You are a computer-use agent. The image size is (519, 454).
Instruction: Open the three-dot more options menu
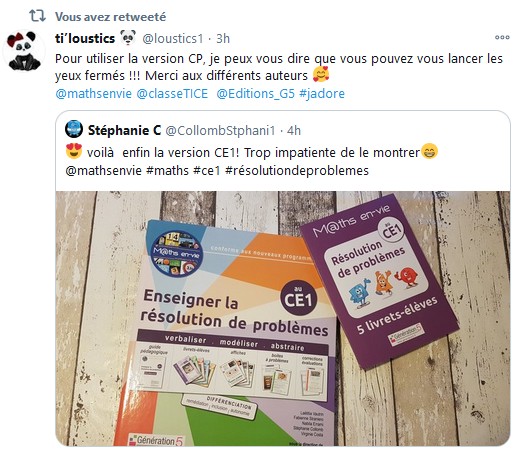tap(502, 37)
